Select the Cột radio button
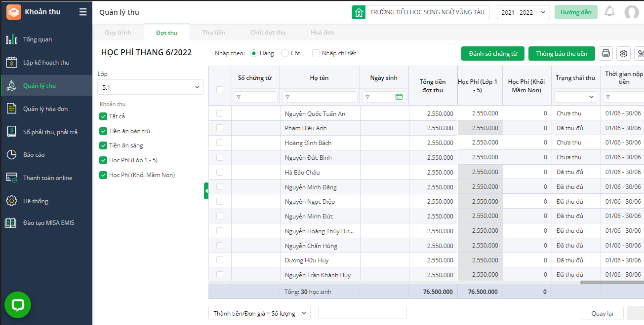The height and width of the screenshot is (325, 644). pos(285,53)
